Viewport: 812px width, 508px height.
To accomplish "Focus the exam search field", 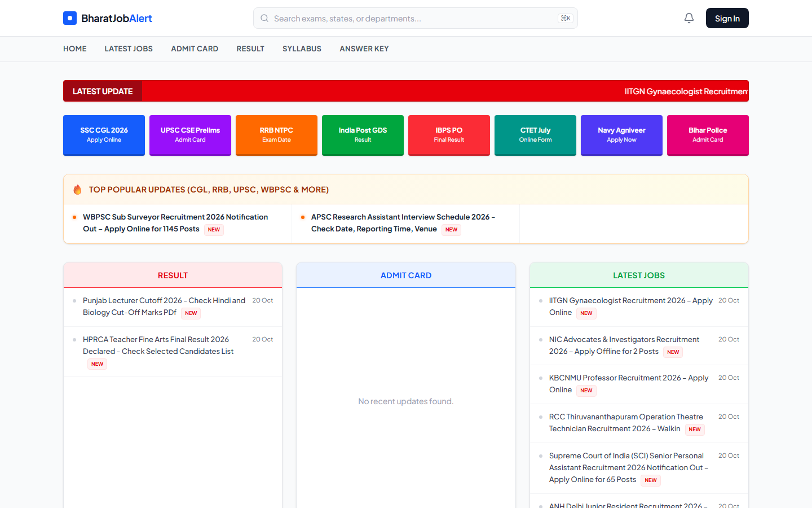I will click(416, 18).
